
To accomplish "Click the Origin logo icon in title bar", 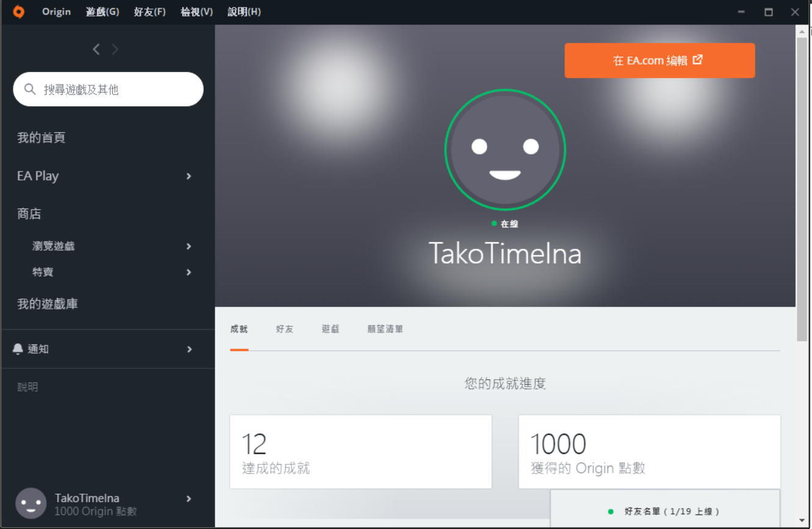I will [19, 12].
